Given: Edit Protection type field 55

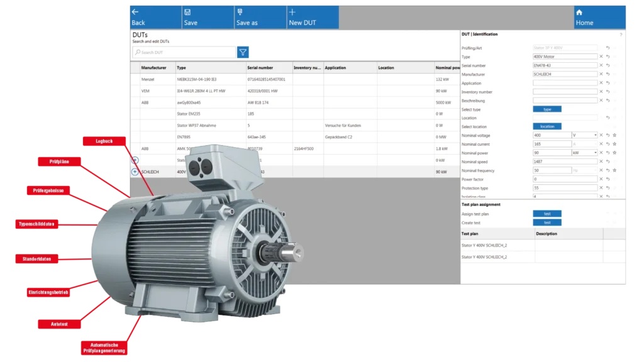Looking at the screenshot, I should 565,187.
